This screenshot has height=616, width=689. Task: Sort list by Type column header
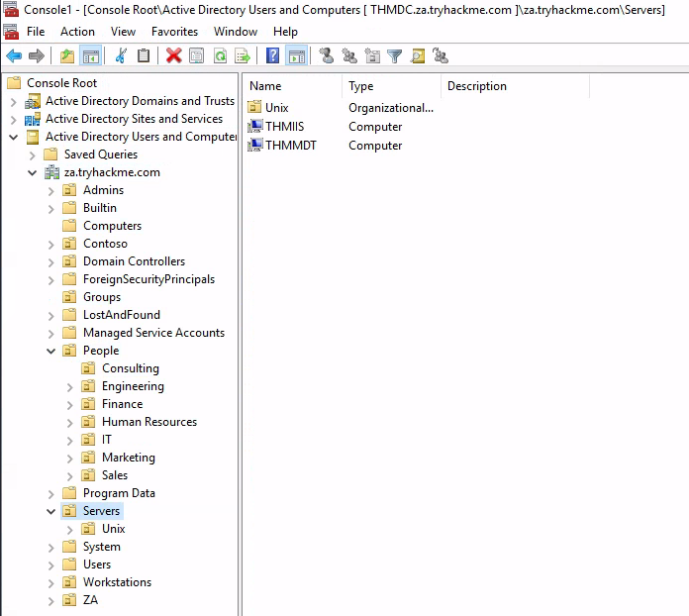[391, 86]
